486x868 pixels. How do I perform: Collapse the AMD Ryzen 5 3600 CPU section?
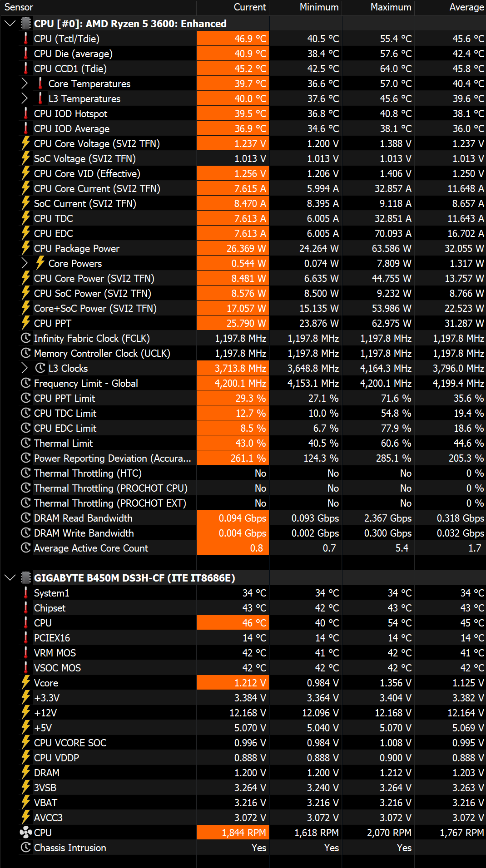coord(10,24)
